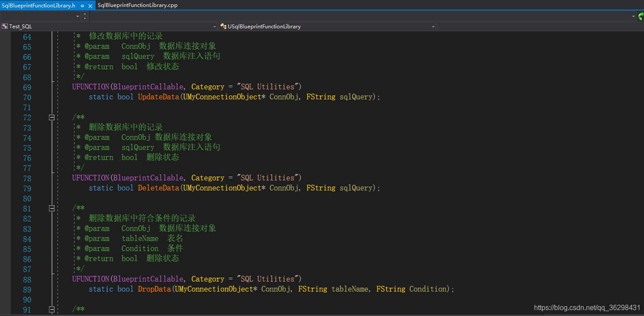Click the Test_SQL project icon in navigation bar
This screenshot has height=316, width=644.
pos(4,26)
